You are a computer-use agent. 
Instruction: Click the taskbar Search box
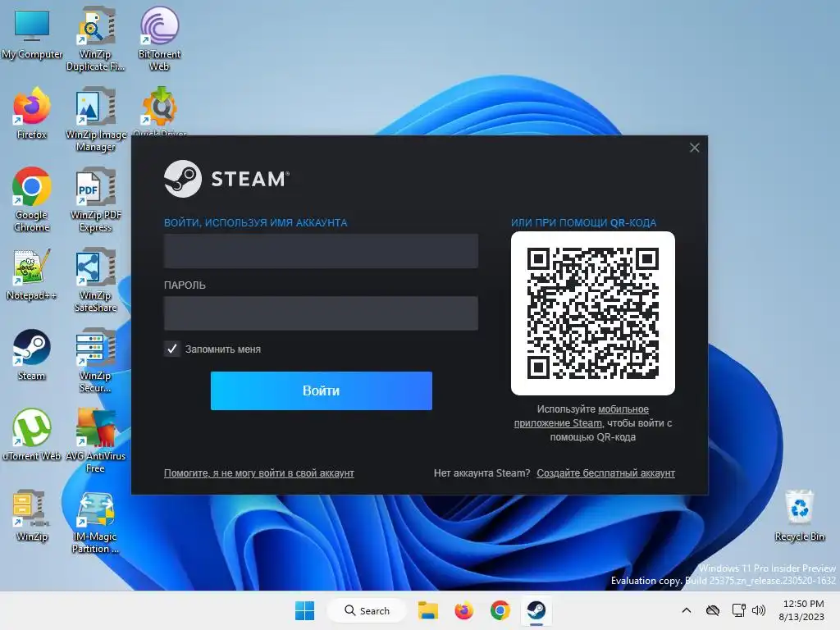coord(367,610)
